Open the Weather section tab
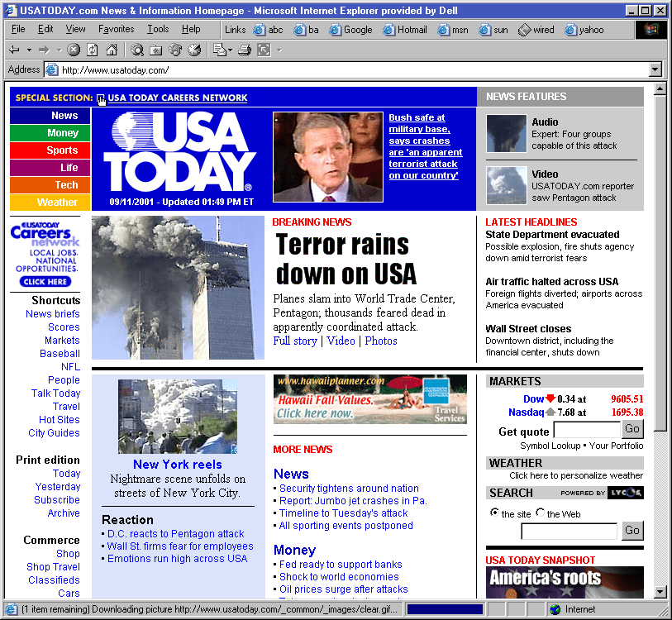 (50, 202)
